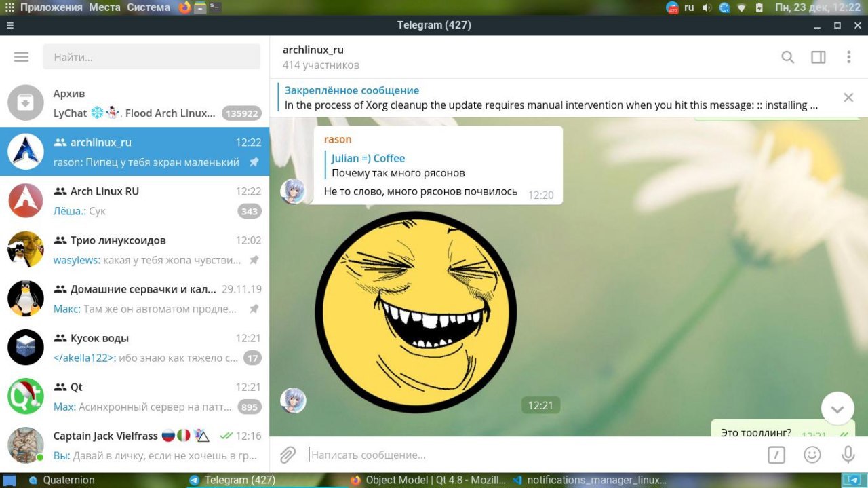
Task: Open file manager launcher in top panel
Action: 200,7
